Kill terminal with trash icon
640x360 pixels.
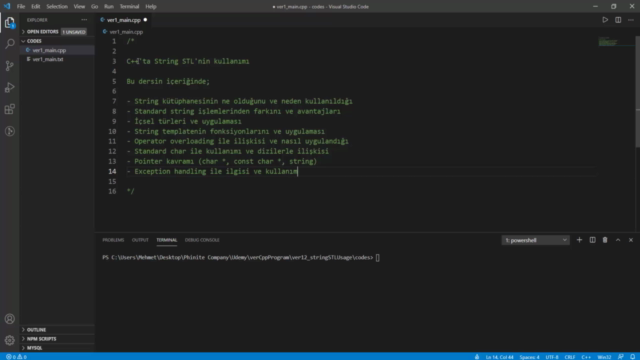605,240
